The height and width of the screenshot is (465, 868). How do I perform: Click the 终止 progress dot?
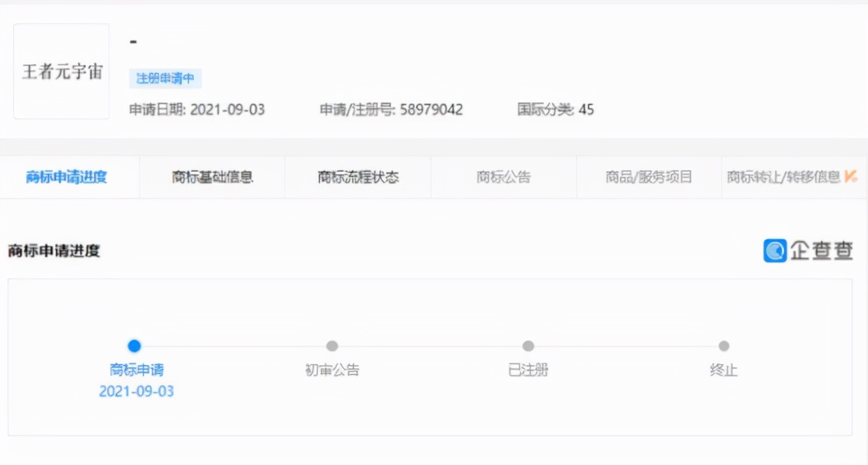pyautogui.click(x=724, y=346)
